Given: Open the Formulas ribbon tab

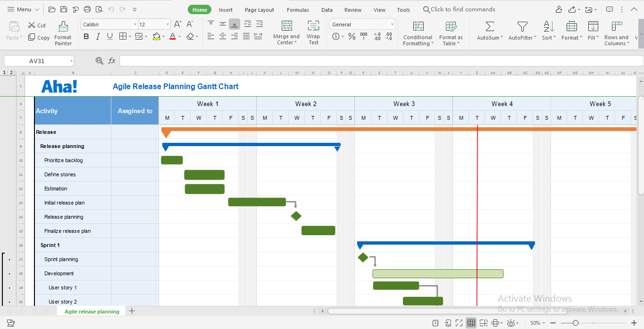Looking at the screenshot, I should (298, 10).
